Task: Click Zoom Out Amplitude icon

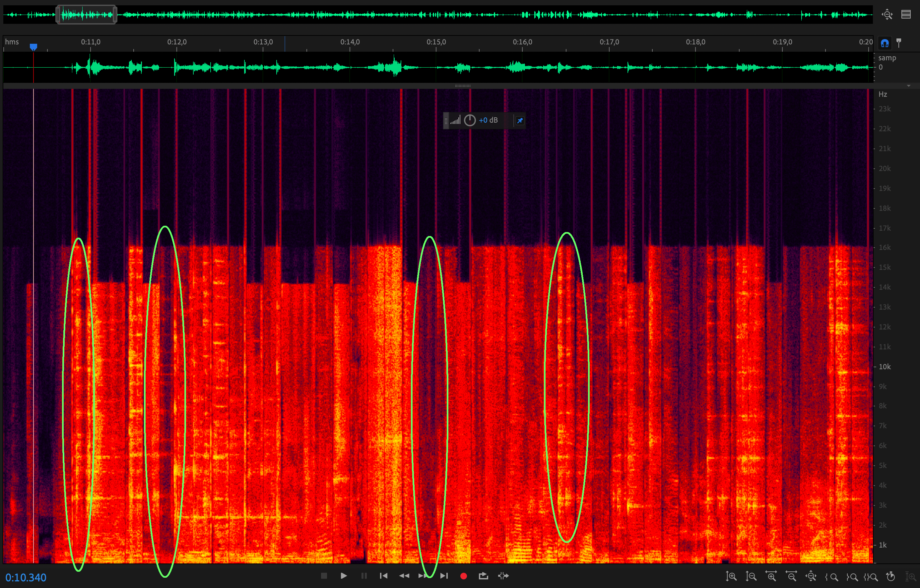Action: [x=751, y=576]
